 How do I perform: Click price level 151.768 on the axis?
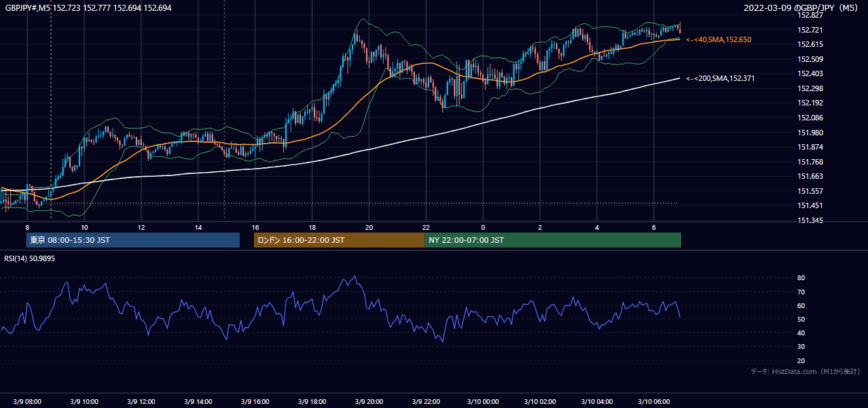click(810, 162)
